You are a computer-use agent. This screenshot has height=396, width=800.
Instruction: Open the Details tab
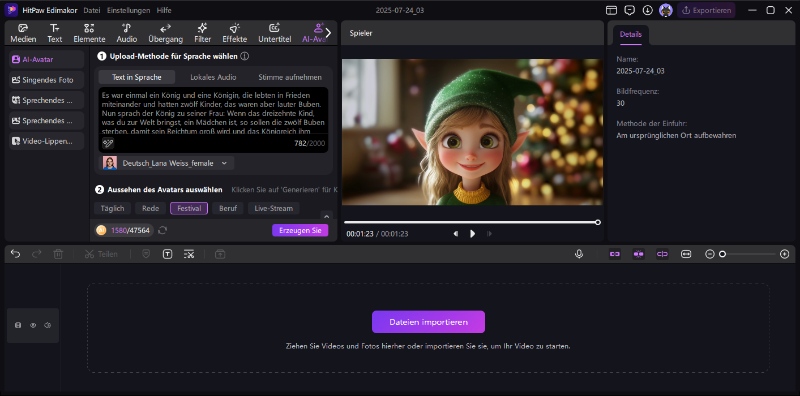click(x=631, y=35)
